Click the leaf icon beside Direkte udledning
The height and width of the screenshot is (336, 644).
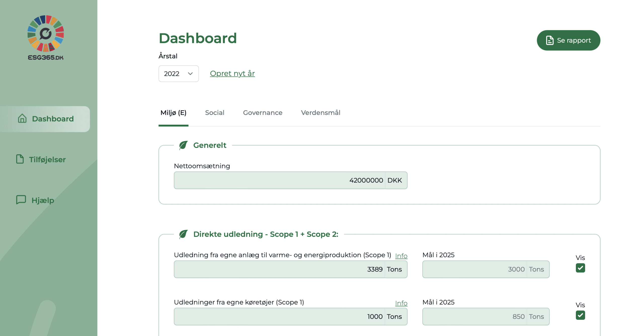(x=183, y=234)
